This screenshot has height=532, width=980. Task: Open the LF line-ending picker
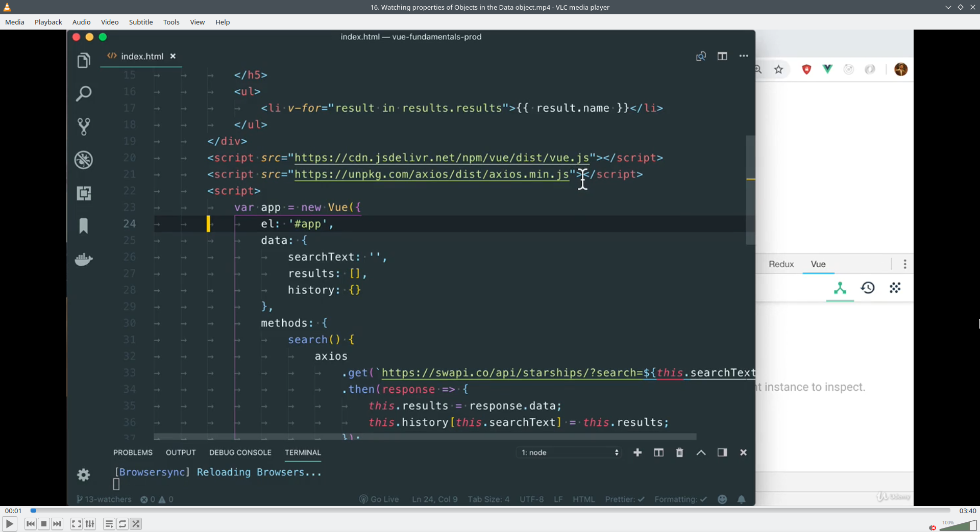(x=558, y=499)
